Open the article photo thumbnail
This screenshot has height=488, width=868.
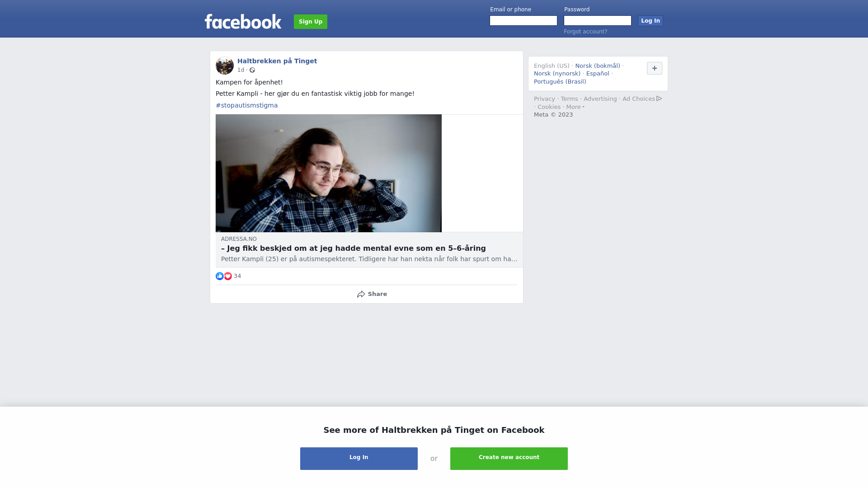pos(329,174)
